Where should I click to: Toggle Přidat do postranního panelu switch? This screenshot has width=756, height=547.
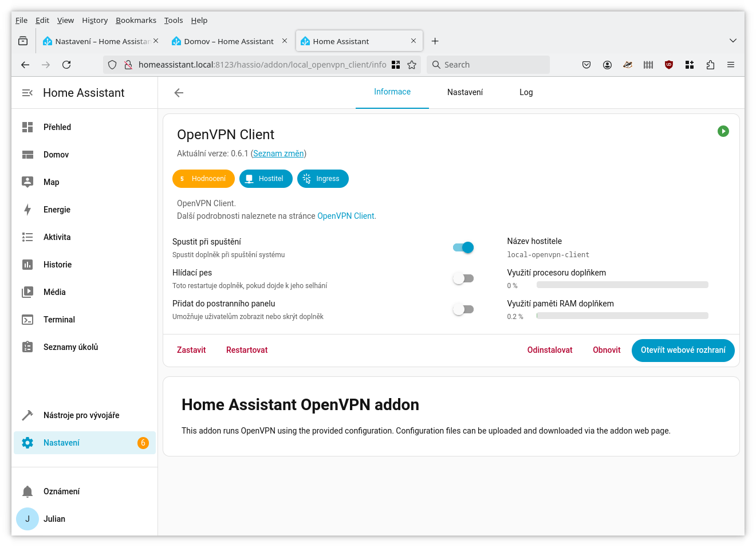463,309
